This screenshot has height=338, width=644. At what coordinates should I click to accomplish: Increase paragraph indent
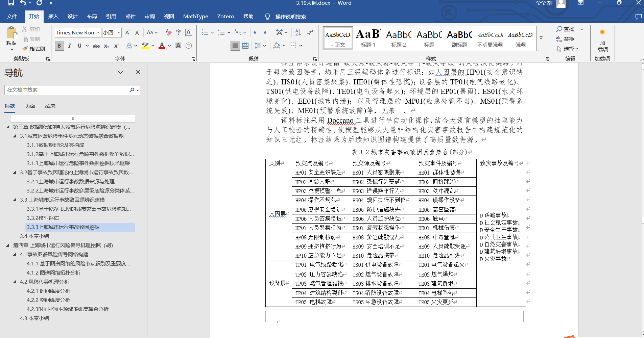pyautogui.click(x=267, y=32)
